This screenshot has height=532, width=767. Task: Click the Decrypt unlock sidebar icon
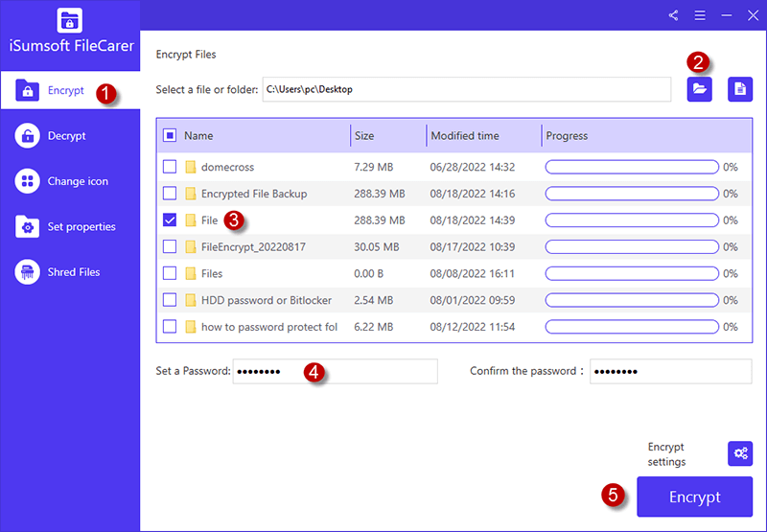(x=28, y=135)
